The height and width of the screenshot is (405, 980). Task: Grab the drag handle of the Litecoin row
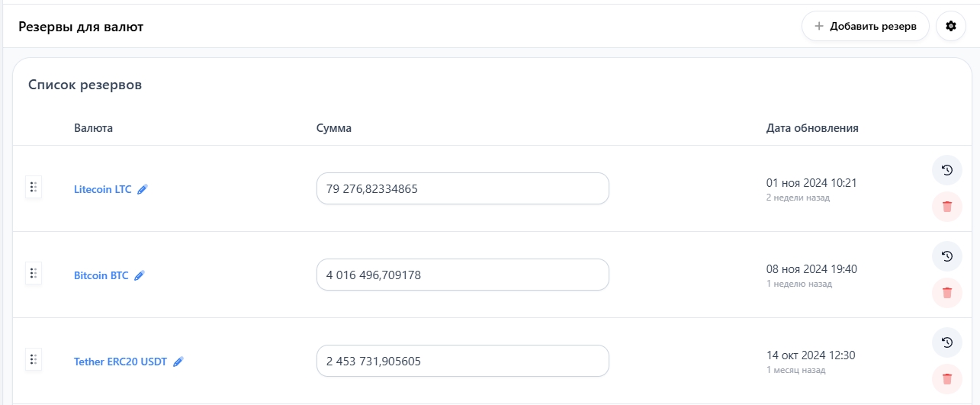[x=34, y=187]
